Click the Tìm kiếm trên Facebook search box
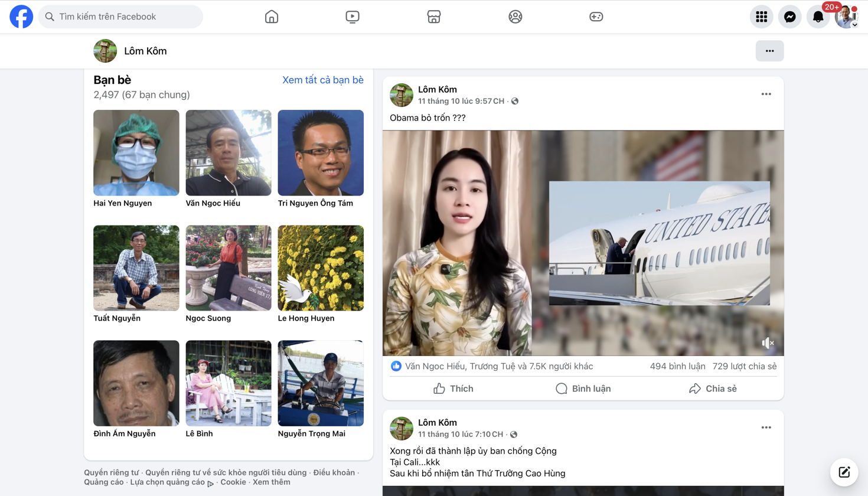868x496 pixels. (x=121, y=17)
